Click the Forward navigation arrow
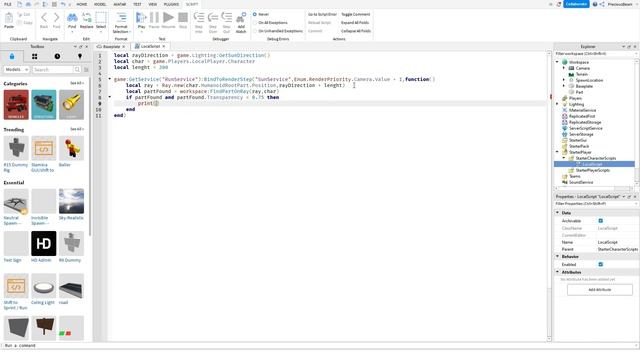This screenshot has width=640, height=360. coord(56,18)
